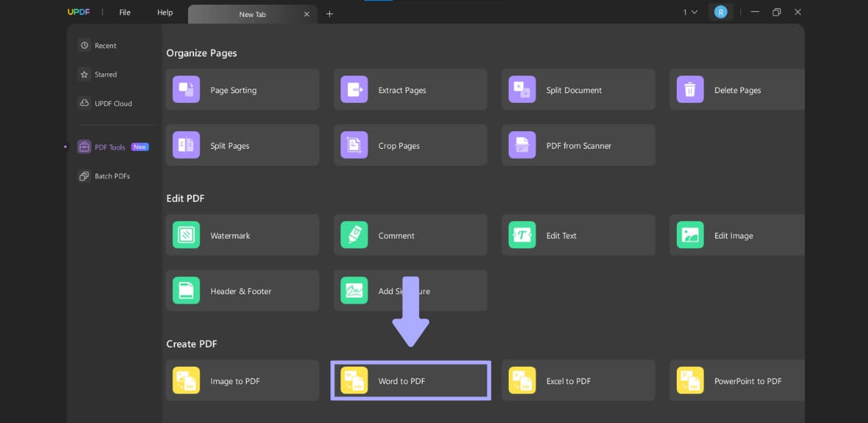Open the Page Sorting tool icon
Screen dimensions: 868x423
[x=186, y=90]
